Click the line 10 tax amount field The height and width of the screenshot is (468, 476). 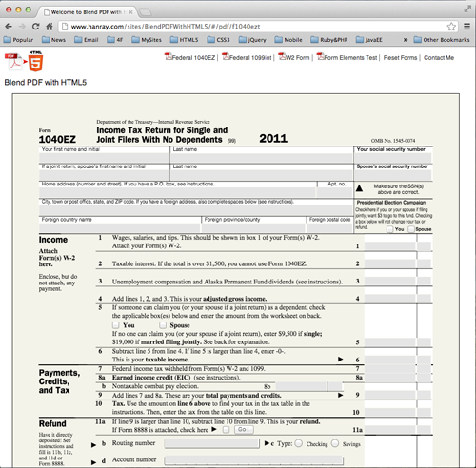click(x=389, y=412)
